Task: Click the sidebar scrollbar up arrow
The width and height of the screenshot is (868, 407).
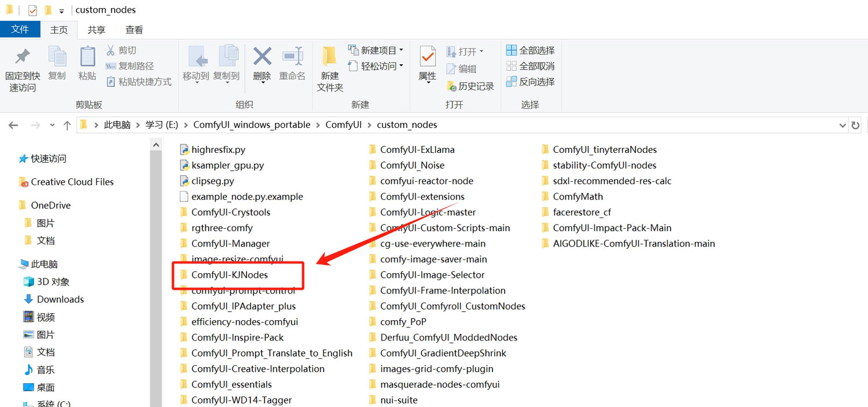Action: click(x=156, y=144)
